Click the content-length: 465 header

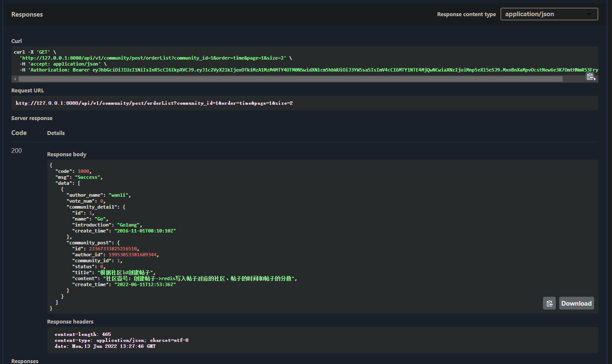[x=83, y=334]
